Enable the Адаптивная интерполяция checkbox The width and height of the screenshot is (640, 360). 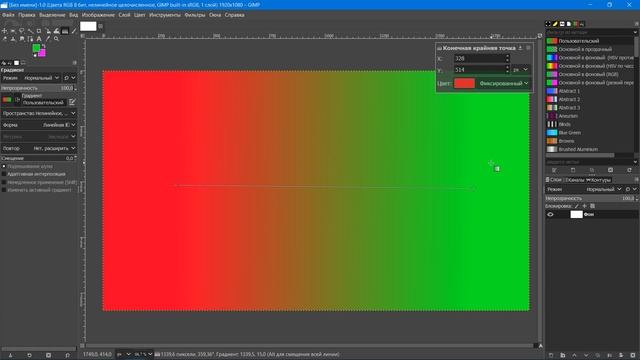tap(4, 174)
